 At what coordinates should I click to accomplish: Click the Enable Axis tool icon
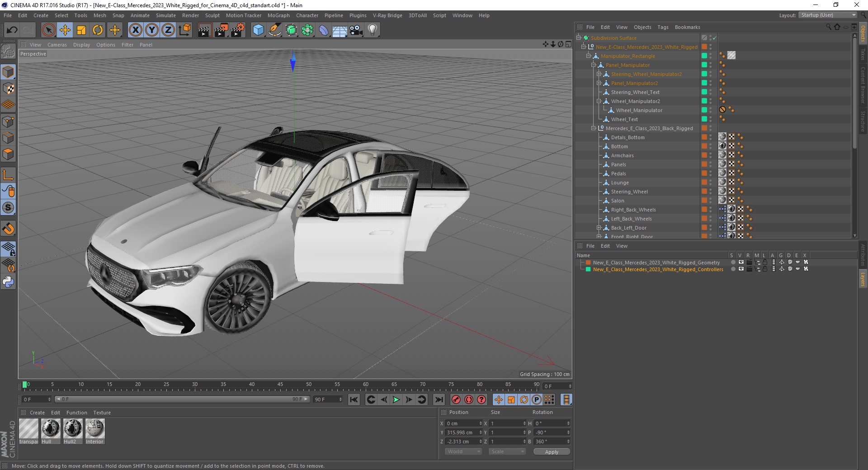(8, 175)
